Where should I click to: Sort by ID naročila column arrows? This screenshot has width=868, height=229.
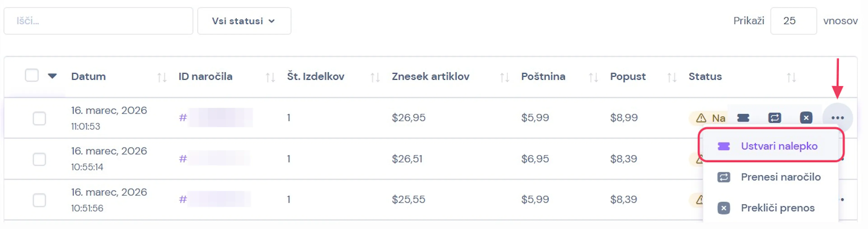click(x=270, y=77)
